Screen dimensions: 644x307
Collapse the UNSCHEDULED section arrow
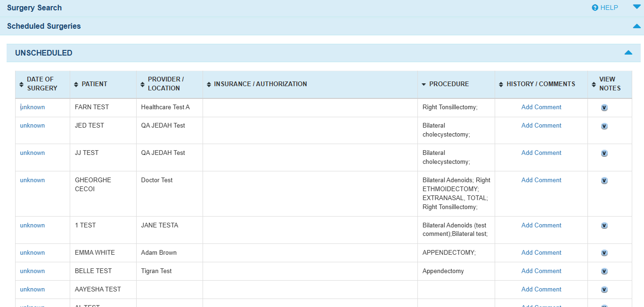click(628, 53)
